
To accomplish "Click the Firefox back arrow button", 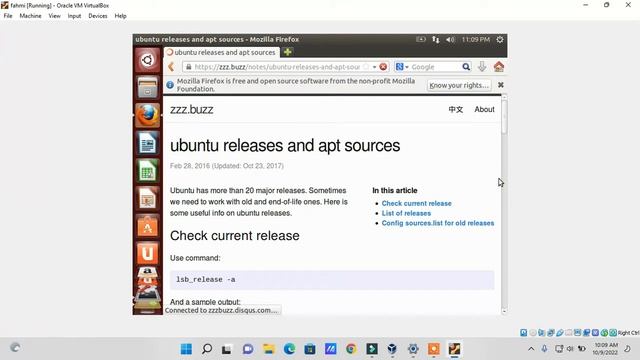I will [x=171, y=67].
